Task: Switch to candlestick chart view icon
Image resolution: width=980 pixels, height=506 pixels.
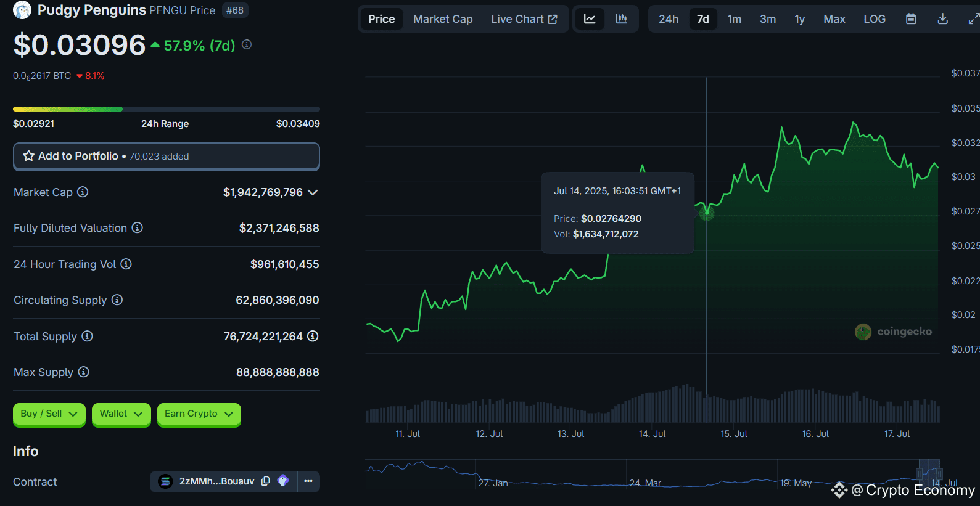Action: tap(622, 19)
